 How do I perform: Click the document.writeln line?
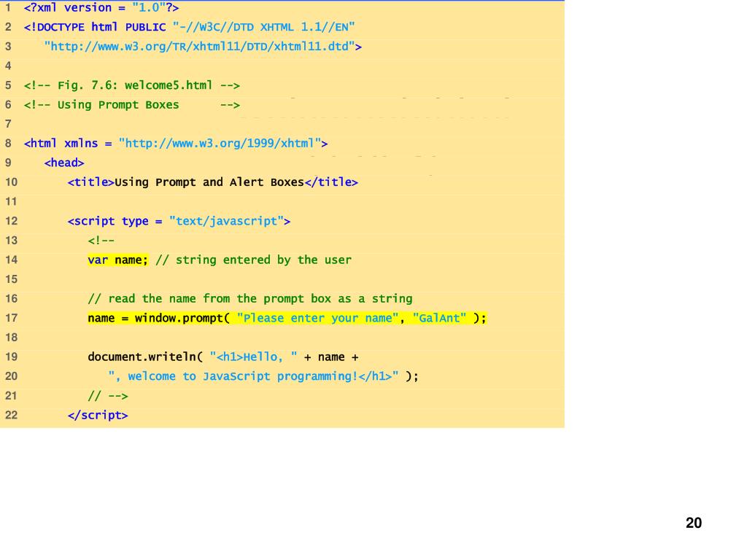coord(223,357)
